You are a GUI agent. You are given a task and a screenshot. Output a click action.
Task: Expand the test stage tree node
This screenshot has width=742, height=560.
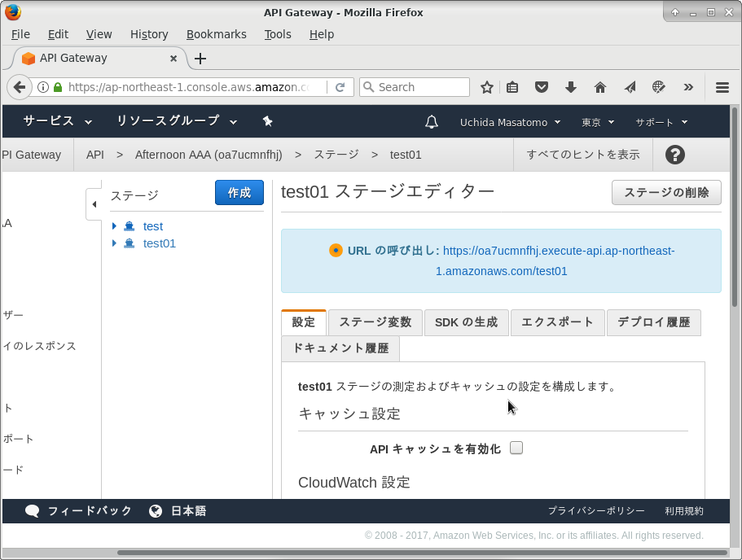point(114,226)
